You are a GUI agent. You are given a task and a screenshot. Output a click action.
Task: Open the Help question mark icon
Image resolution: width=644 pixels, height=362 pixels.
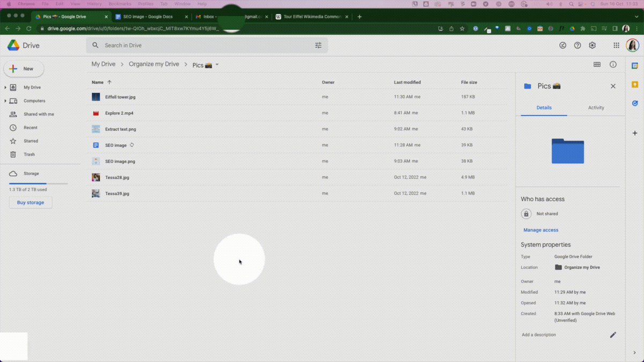coord(577,46)
